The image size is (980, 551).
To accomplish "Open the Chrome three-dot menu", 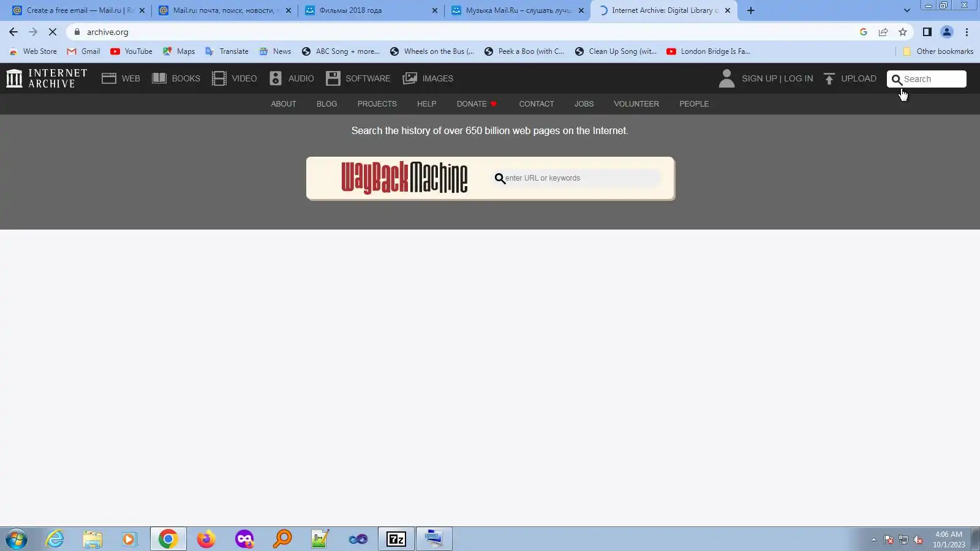I will click(967, 32).
